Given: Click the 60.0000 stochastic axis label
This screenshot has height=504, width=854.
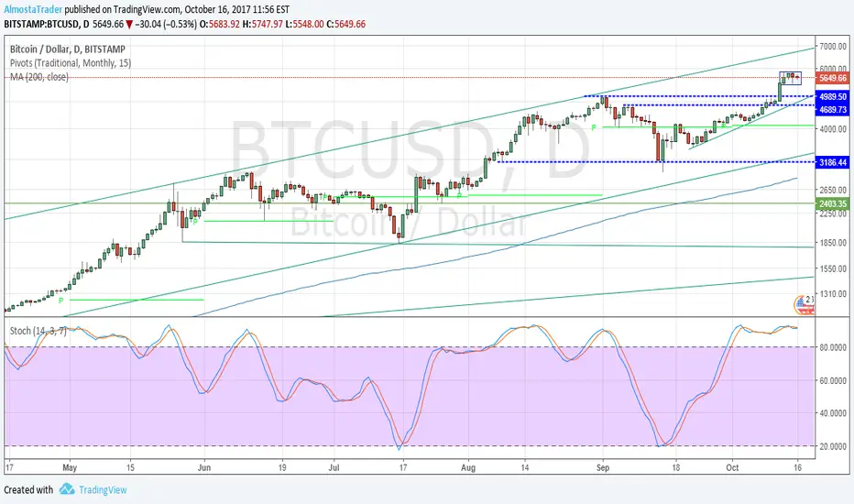Looking at the screenshot, I should 833,380.
